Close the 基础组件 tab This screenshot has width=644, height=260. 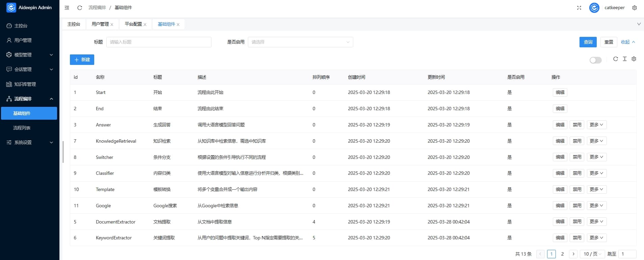(x=178, y=24)
